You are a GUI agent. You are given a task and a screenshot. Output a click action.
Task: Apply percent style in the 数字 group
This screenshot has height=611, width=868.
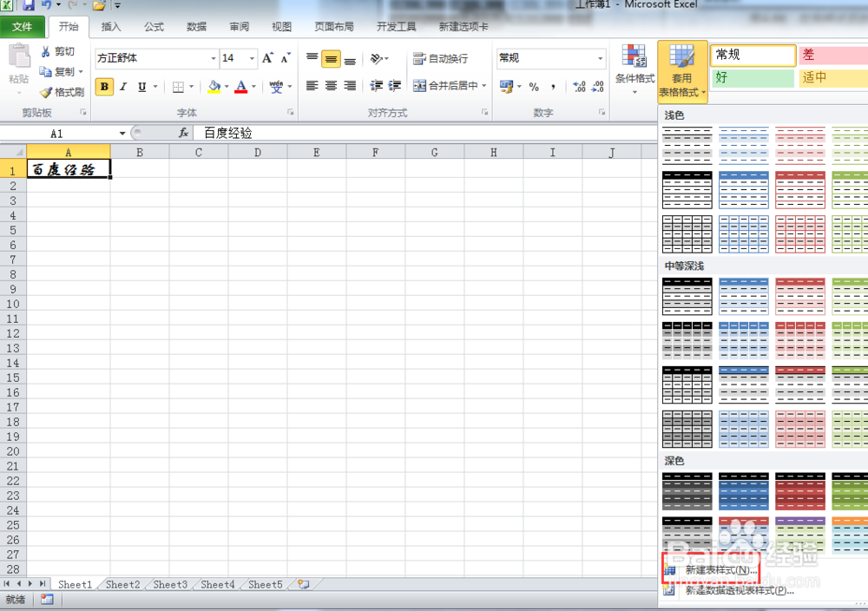[x=535, y=86]
